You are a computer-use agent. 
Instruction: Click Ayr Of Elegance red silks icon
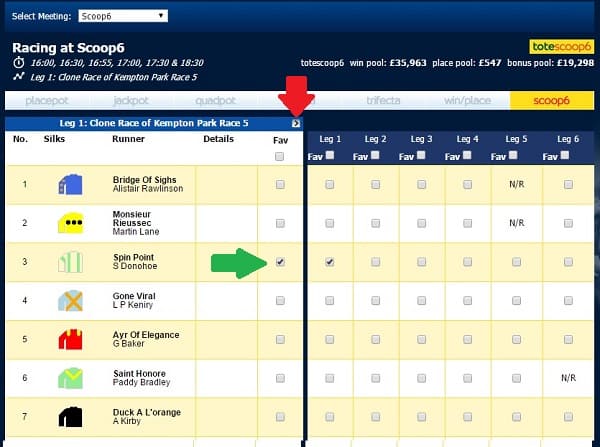click(x=70, y=339)
